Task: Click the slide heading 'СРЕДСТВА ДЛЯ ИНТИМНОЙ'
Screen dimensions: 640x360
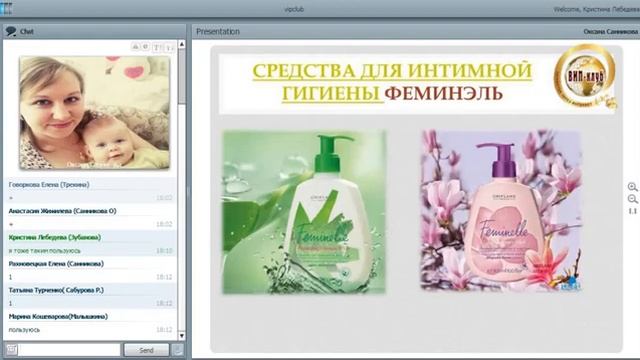Action: [x=392, y=71]
